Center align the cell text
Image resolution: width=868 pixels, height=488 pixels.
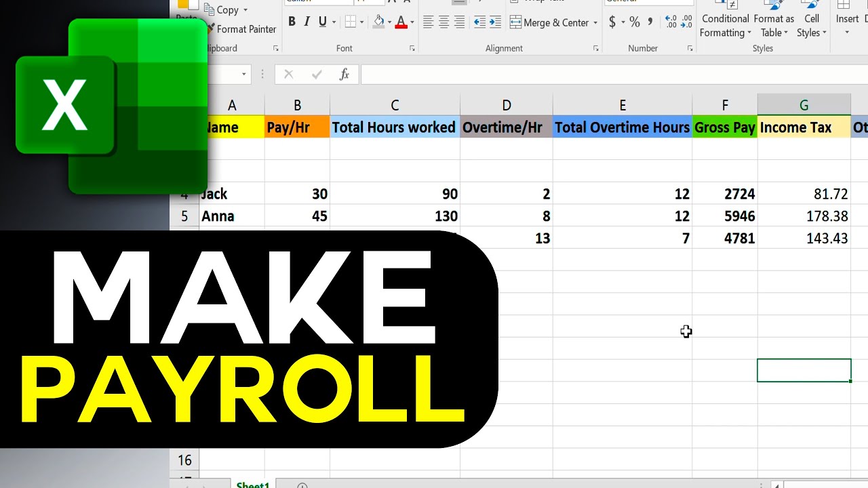click(443, 22)
